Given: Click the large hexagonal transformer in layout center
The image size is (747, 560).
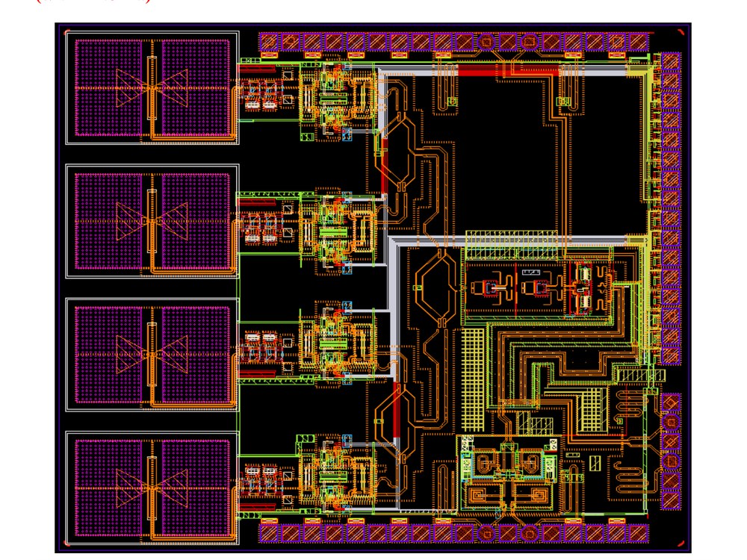Looking at the screenshot, I should point(433,287).
